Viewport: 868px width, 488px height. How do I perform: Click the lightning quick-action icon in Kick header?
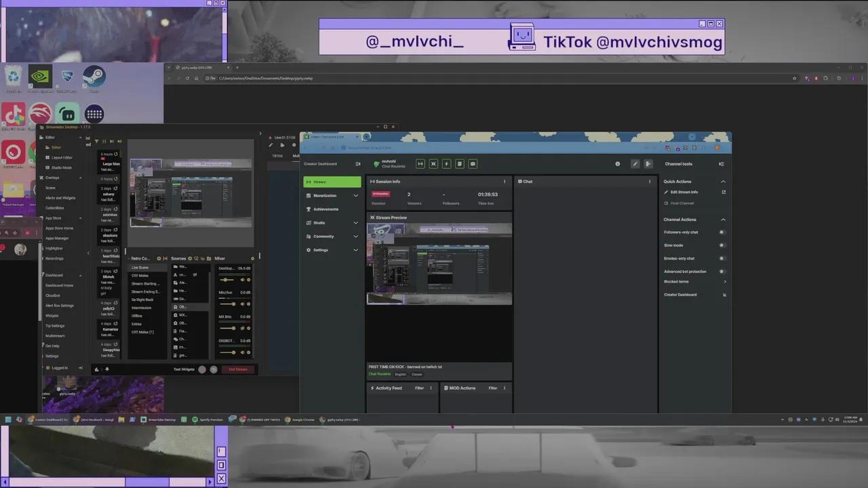(x=447, y=163)
